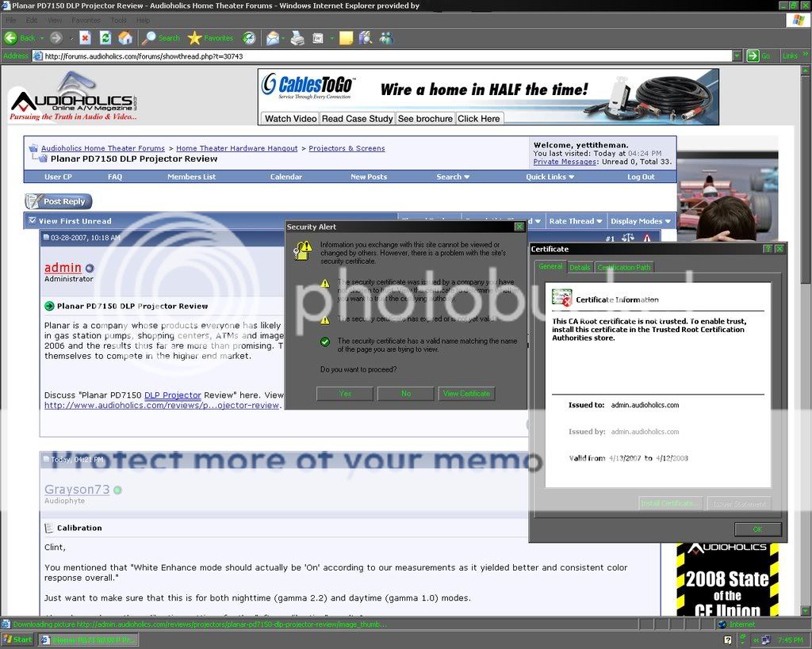812x649 pixels.
Task: Open the Rate Thread dropdown
Action: click(x=576, y=221)
